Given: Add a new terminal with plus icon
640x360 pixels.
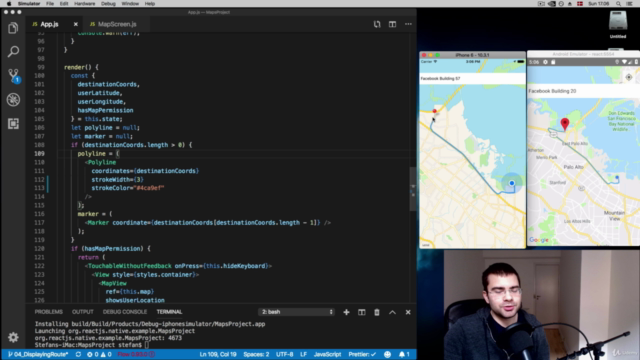Looking at the screenshot, I should click(346, 312).
